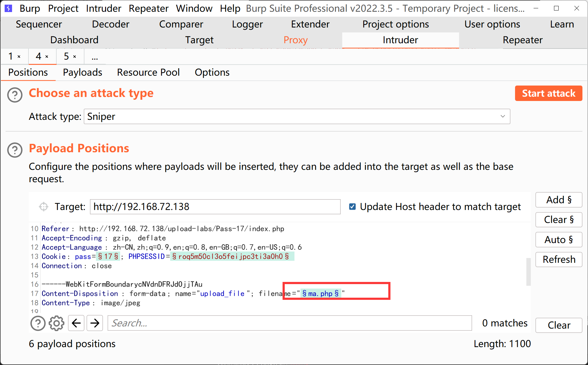Open the Learn tab
Viewport: 588px width, 365px height.
pyautogui.click(x=562, y=24)
